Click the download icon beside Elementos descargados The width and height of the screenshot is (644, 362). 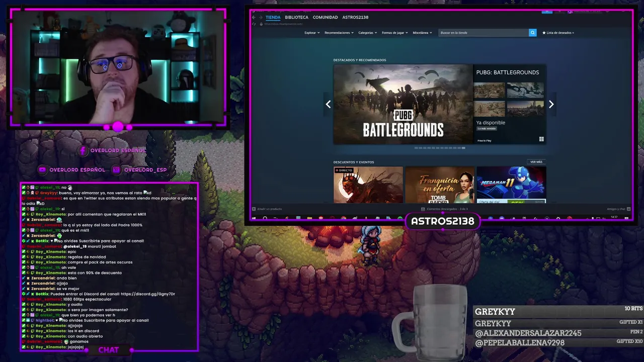click(423, 209)
